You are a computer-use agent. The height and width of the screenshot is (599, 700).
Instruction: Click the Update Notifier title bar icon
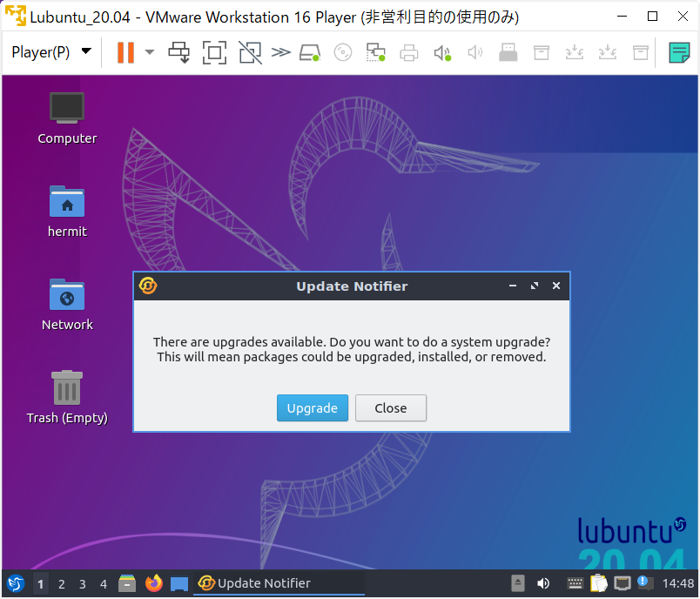pyautogui.click(x=148, y=286)
